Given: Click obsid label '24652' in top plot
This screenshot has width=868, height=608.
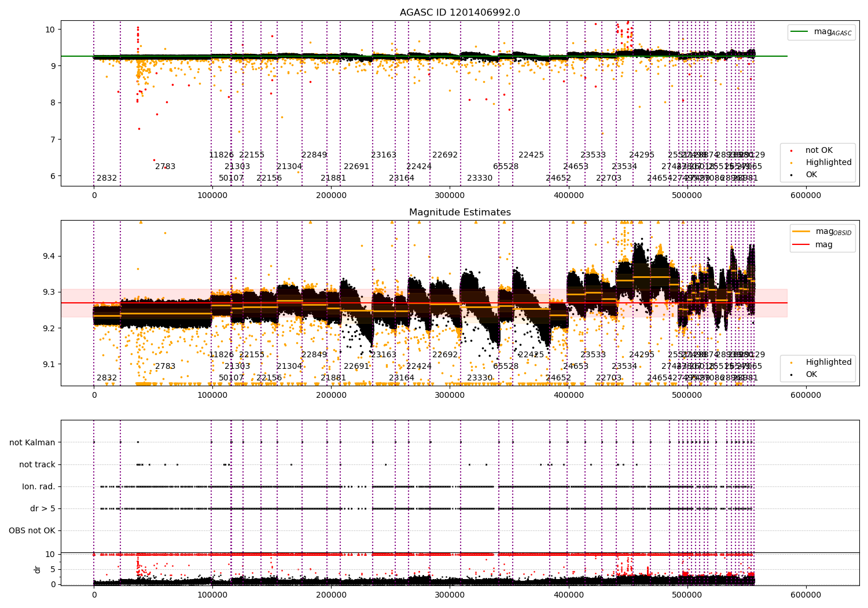Looking at the screenshot, I should click(558, 178).
